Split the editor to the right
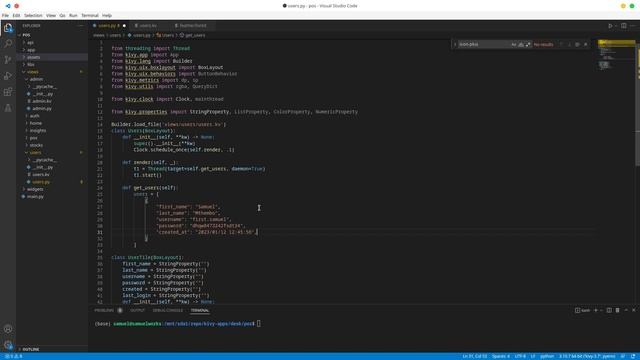640x360 pixels. coord(624,26)
